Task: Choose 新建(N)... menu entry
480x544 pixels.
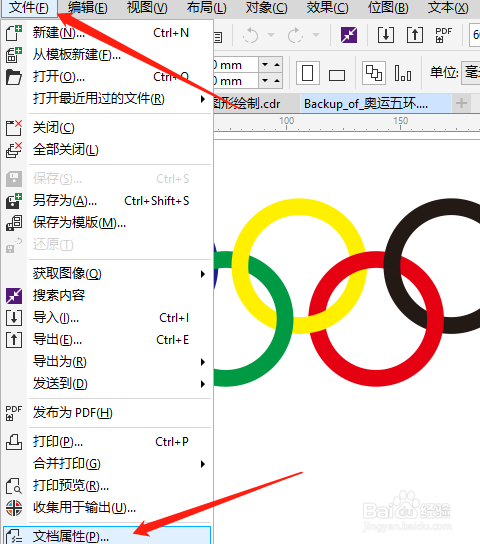Action: tap(108, 33)
